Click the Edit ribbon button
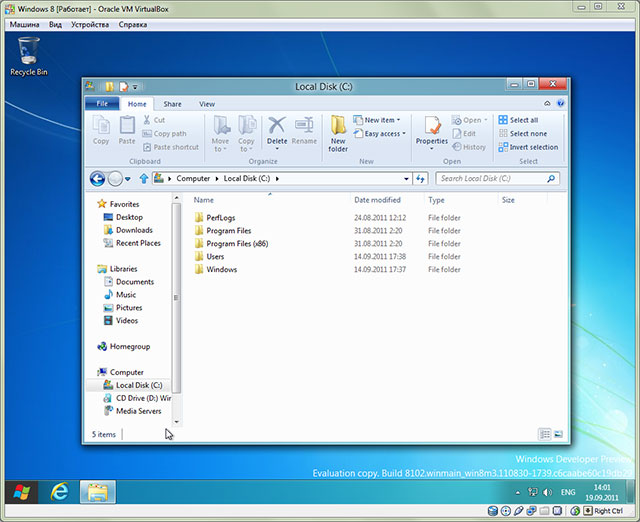The image size is (640, 522). (464, 133)
